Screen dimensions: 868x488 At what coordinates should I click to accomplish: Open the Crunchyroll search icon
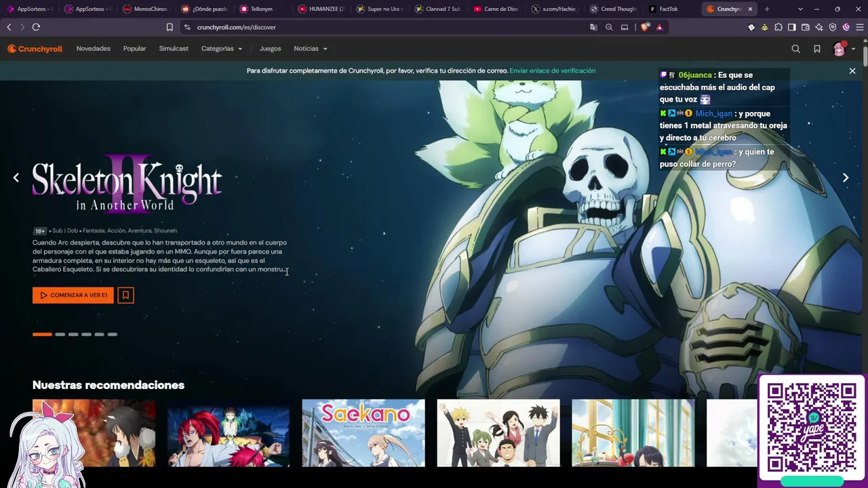[796, 49]
